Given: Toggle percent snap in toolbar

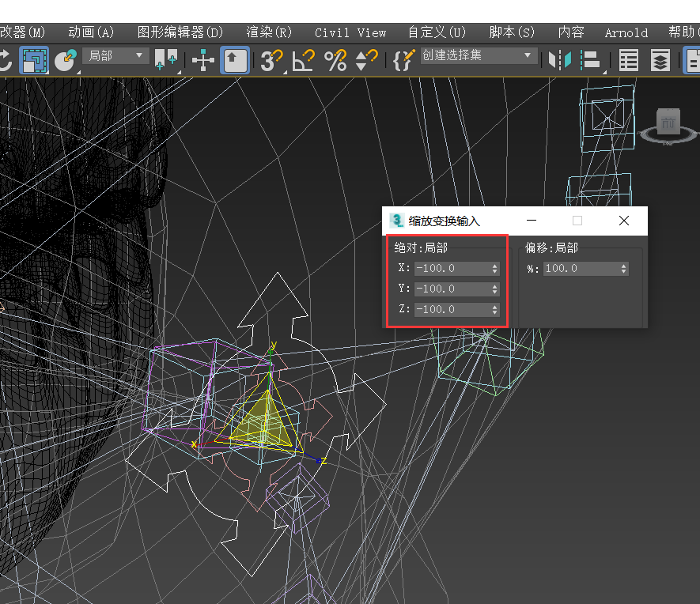Looking at the screenshot, I should click(x=335, y=60).
